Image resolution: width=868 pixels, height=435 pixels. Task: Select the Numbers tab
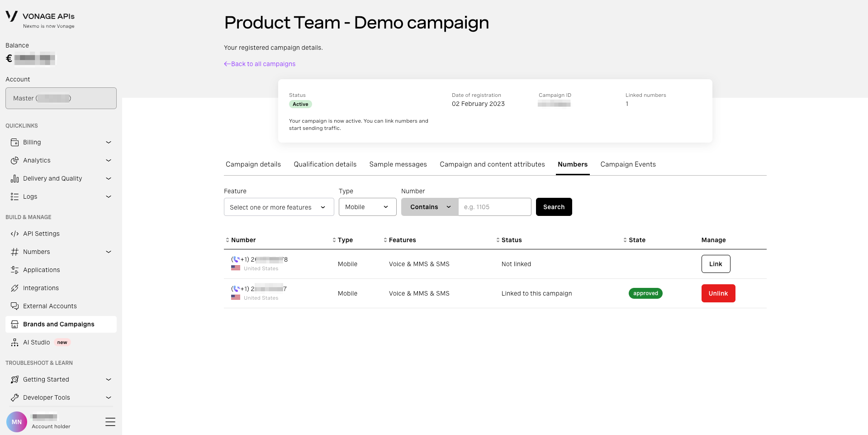tap(573, 164)
